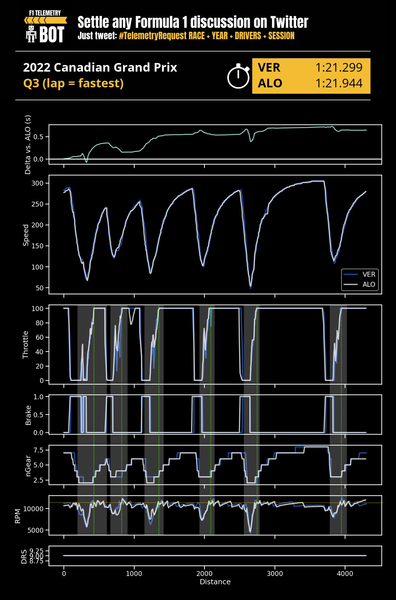Click the 'Speed' axis label
Viewport: 396px width, 600px height.
click(x=26, y=235)
